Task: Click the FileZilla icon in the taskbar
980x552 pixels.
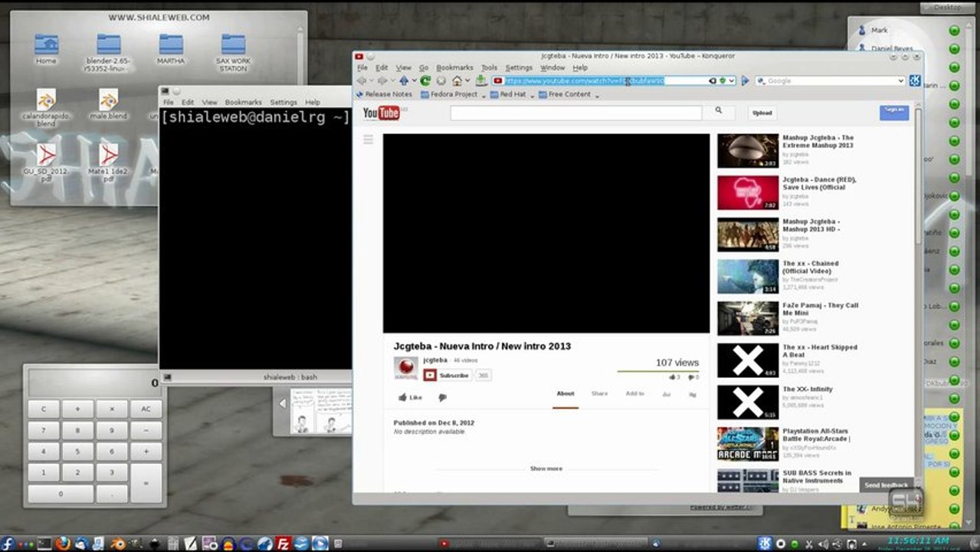Action: click(x=283, y=544)
